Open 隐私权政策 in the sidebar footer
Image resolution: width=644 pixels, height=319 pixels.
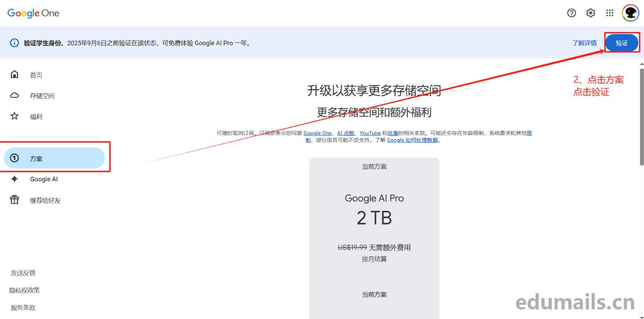coord(25,290)
